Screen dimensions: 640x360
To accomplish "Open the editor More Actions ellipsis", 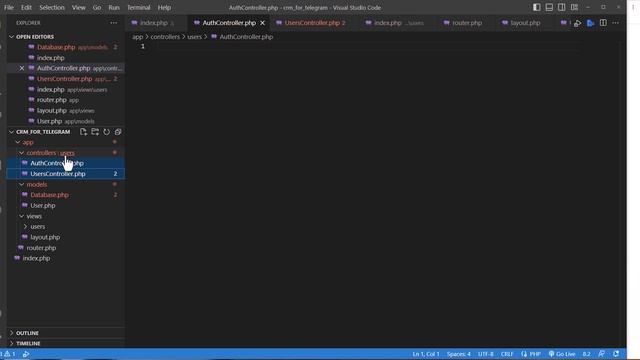I will (x=616, y=23).
